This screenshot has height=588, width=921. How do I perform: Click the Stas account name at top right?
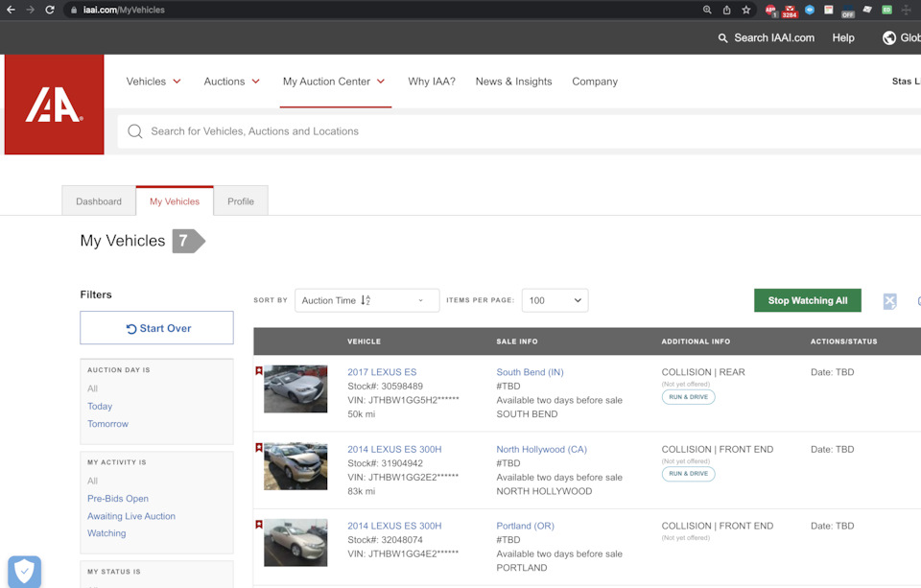pyautogui.click(x=906, y=82)
